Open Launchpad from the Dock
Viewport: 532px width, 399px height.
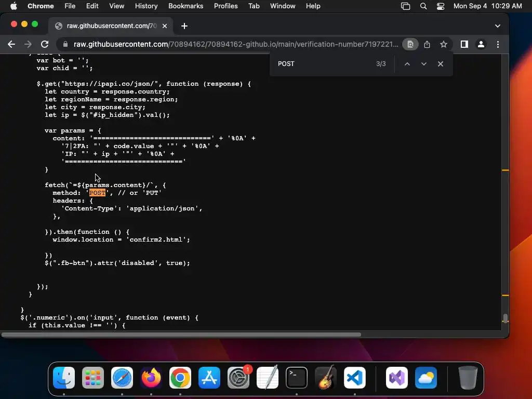93,378
